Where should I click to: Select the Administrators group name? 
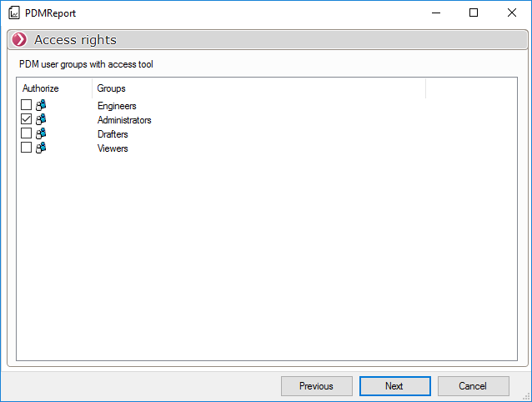124,120
